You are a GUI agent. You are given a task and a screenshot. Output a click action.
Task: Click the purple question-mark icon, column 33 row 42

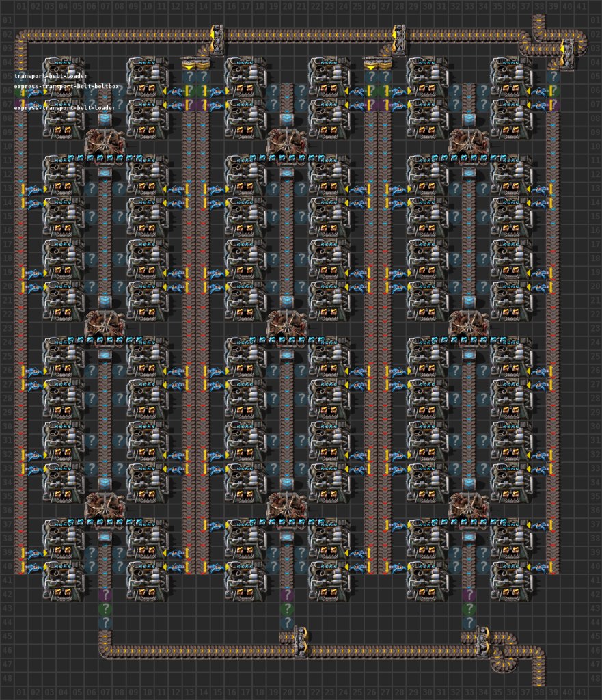coord(469,595)
